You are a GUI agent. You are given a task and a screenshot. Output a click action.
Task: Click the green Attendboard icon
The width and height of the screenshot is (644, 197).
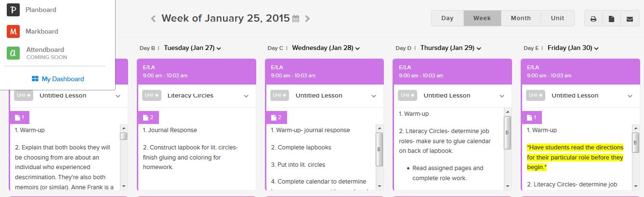click(13, 53)
